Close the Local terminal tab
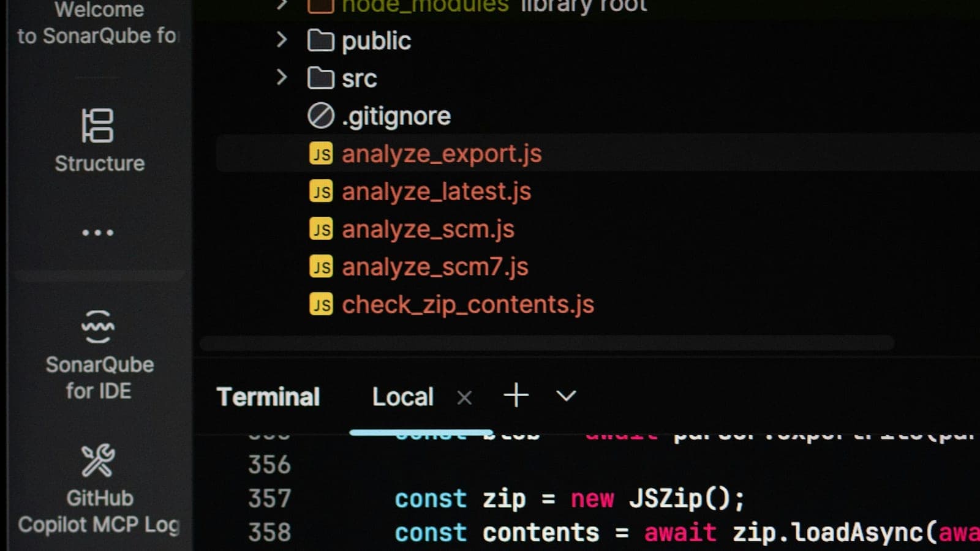The height and width of the screenshot is (551, 980). coord(465,398)
